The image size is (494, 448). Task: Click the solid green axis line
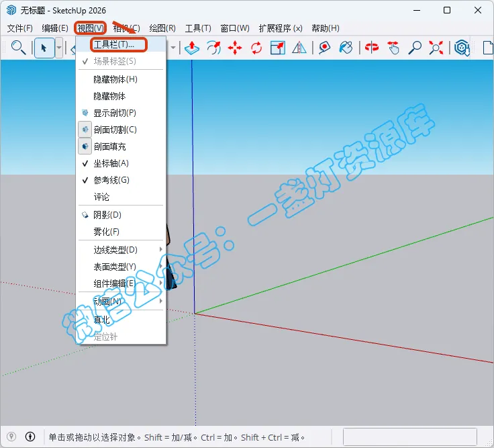coord(344,265)
